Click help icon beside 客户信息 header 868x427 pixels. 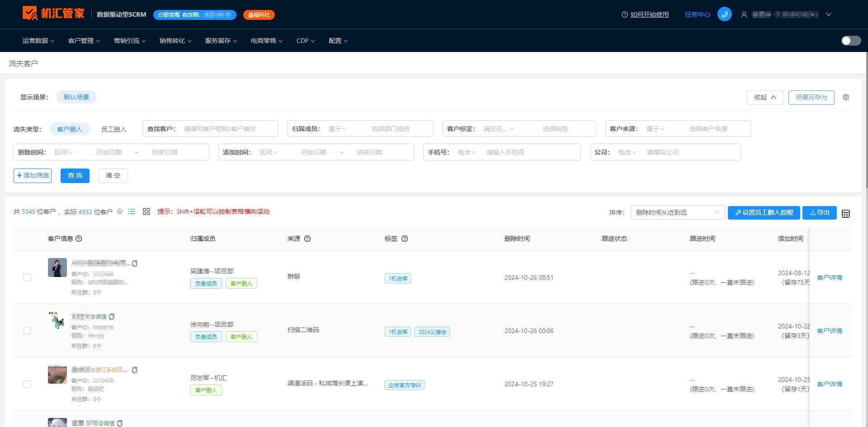pyautogui.click(x=79, y=239)
